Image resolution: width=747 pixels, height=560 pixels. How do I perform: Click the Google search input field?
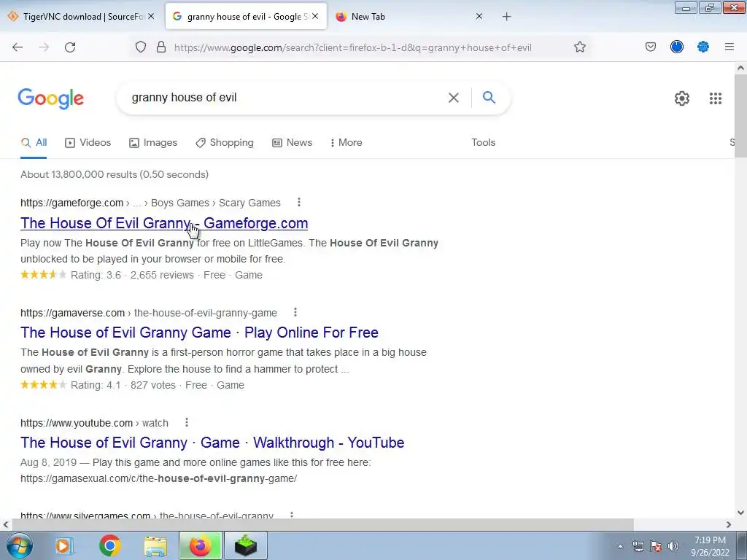click(286, 98)
